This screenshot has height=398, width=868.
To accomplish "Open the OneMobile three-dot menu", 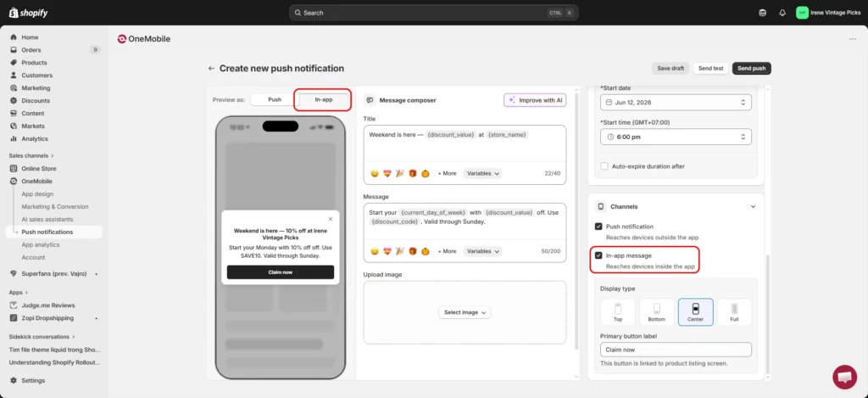I will point(853,39).
